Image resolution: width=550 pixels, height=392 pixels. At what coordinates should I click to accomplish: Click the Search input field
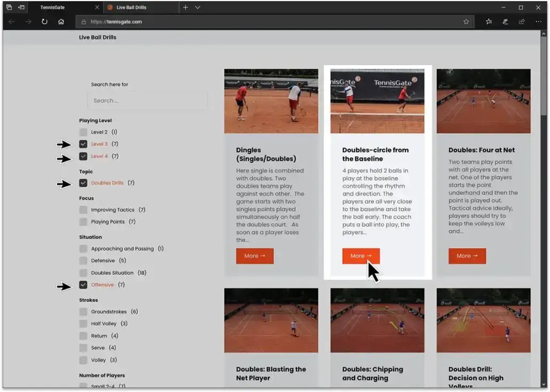[x=147, y=100]
